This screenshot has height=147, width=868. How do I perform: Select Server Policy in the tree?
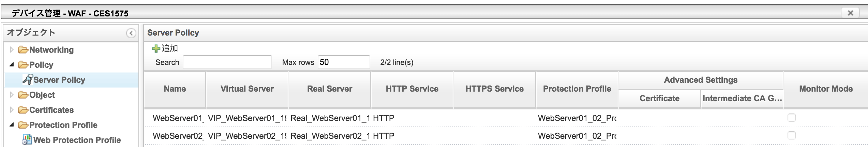click(x=59, y=80)
